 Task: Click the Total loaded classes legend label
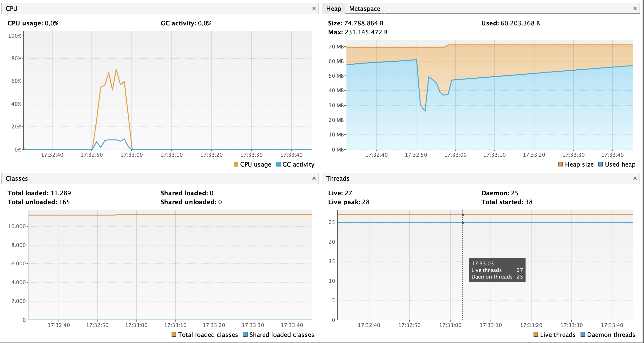(x=208, y=335)
